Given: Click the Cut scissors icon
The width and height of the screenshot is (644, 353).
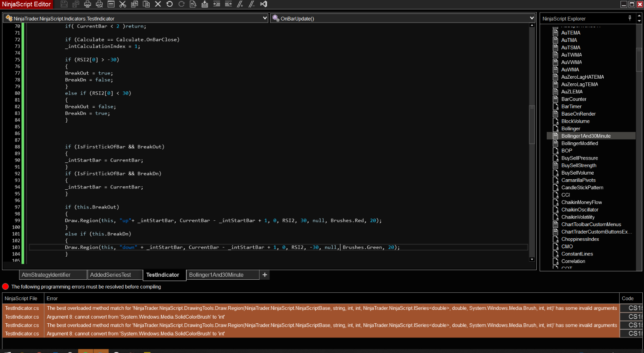Looking at the screenshot, I should point(122,4).
